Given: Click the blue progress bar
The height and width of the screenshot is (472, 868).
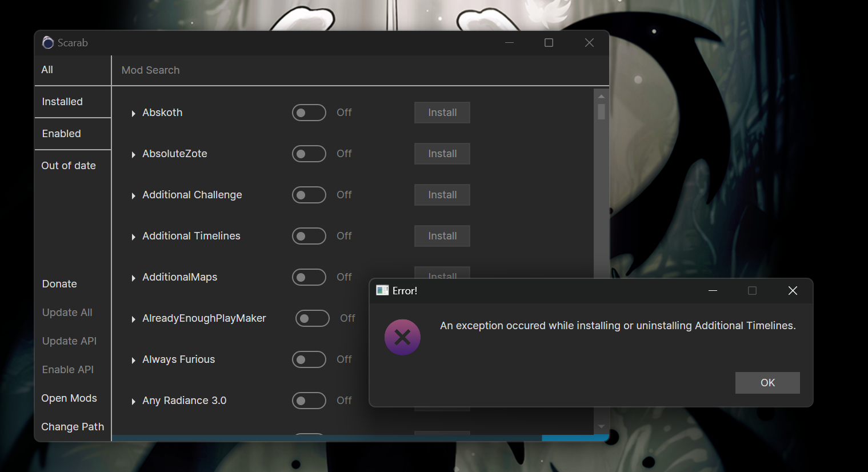Looking at the screenshot, I should point(575,438).
